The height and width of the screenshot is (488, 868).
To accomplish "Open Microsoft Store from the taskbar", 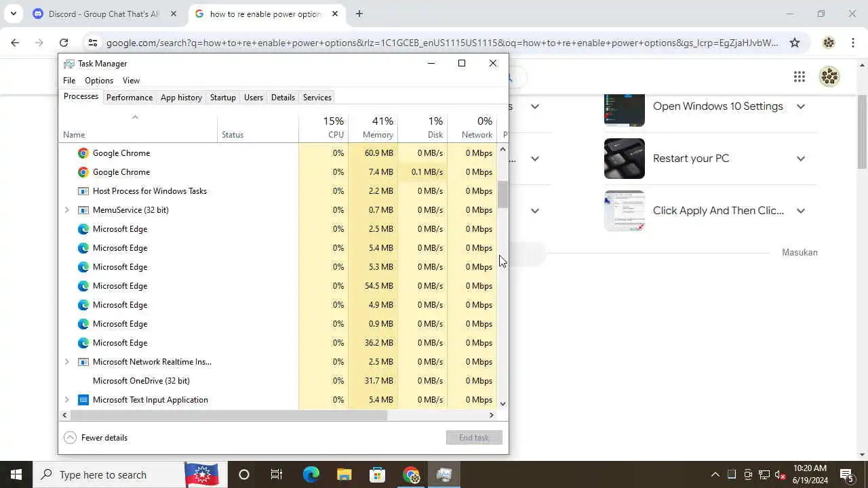I will coord(377,474).
